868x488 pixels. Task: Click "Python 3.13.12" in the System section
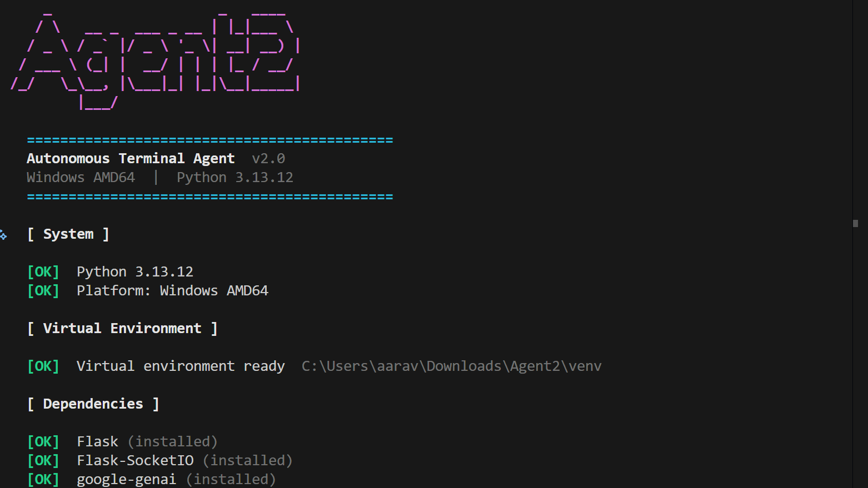(x=135, y=272)
